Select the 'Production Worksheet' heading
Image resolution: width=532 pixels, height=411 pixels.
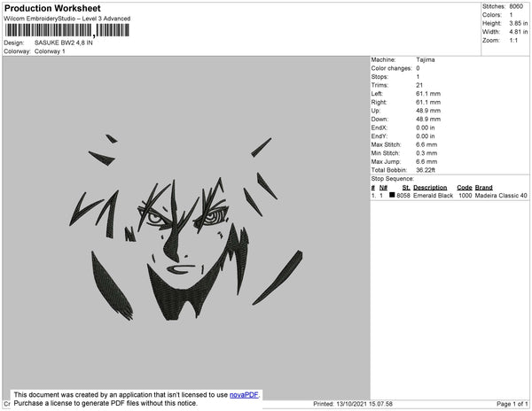click(x=52, y=8)
